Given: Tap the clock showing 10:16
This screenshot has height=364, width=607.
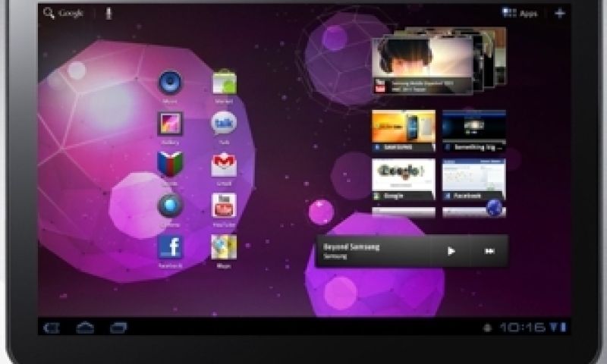Looking at the screenshot, I should (x=523, y=328).
